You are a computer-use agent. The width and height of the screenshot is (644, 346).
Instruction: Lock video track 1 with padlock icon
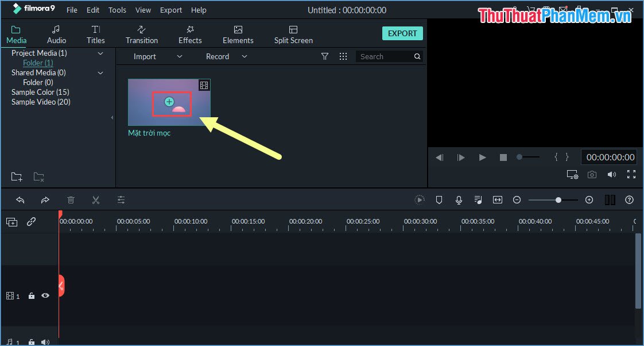[x=31, y=295]
